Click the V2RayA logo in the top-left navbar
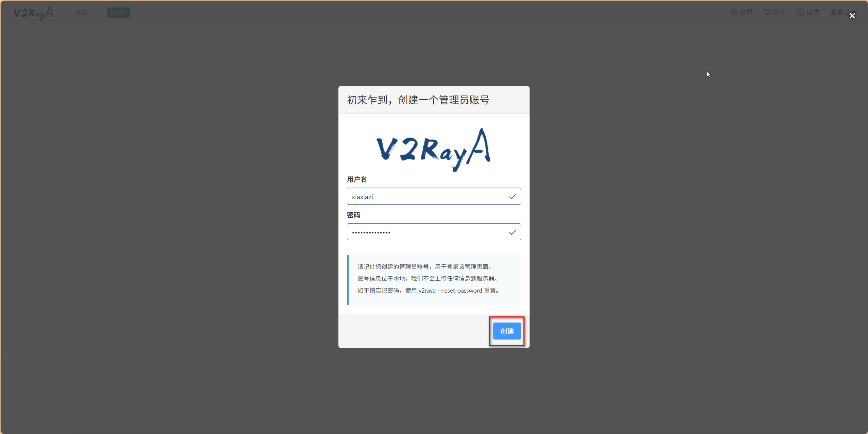The width and height of the screenshot is (868, 434). coord(33,13)
